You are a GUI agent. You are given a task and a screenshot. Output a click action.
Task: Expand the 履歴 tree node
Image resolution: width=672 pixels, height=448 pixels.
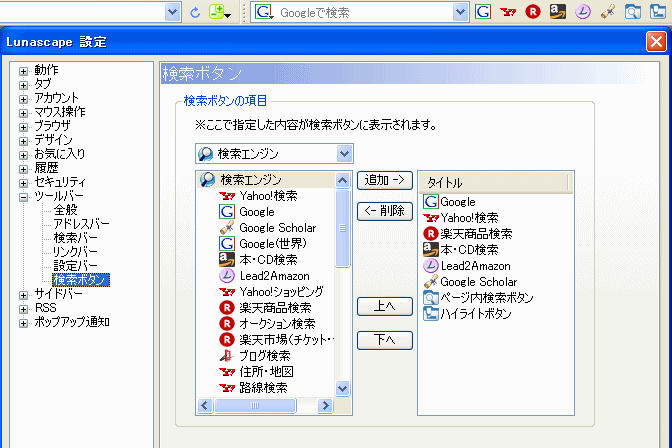click(24, 169)
